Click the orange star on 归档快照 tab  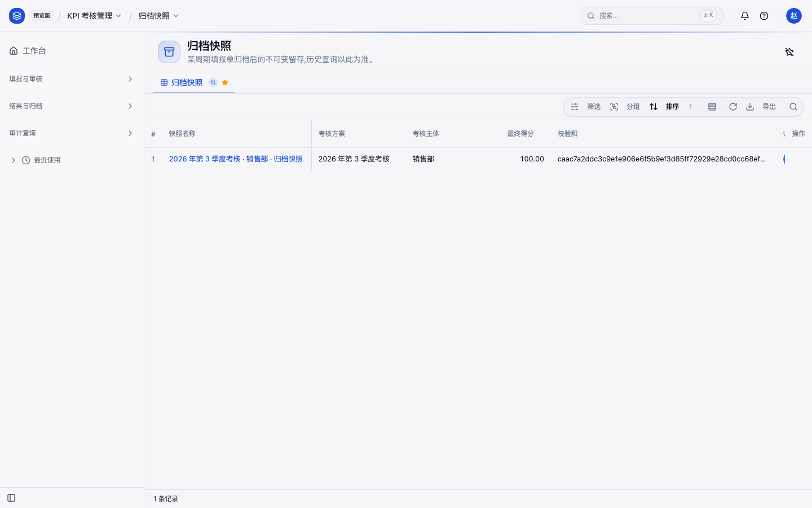(x=225, y=82)
